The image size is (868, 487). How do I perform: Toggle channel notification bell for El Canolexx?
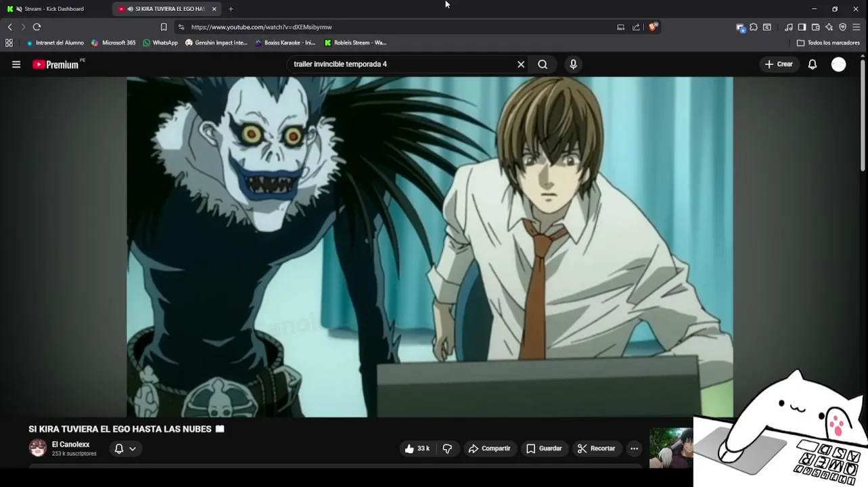click(119, 448)
